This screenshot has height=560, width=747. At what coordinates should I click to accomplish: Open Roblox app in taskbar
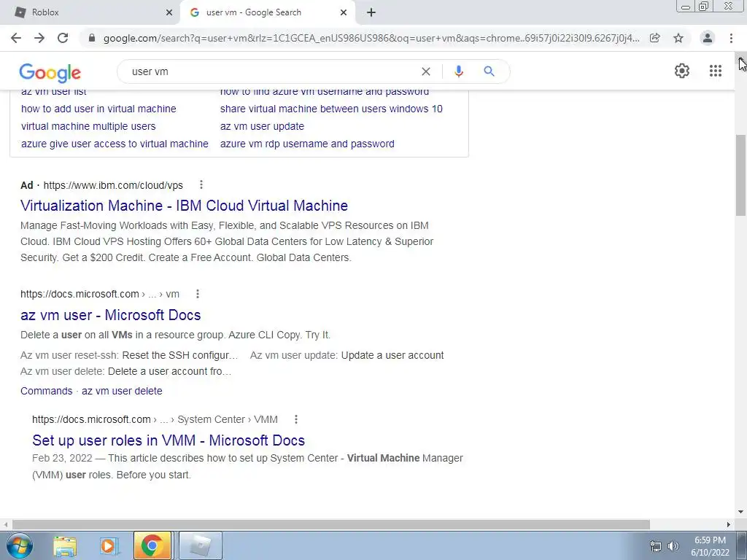click(x=200, y=545)
